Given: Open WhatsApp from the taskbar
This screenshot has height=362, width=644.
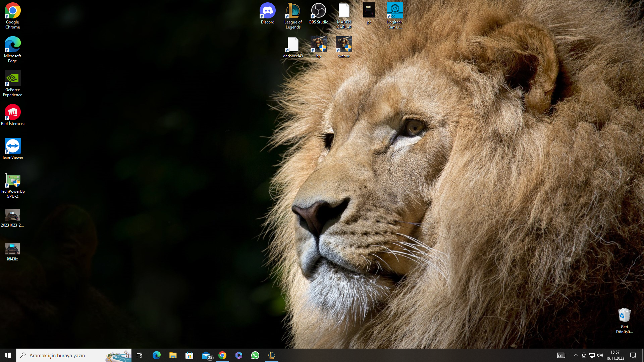Looking at the screenshot, I should (x=255, y=355).
